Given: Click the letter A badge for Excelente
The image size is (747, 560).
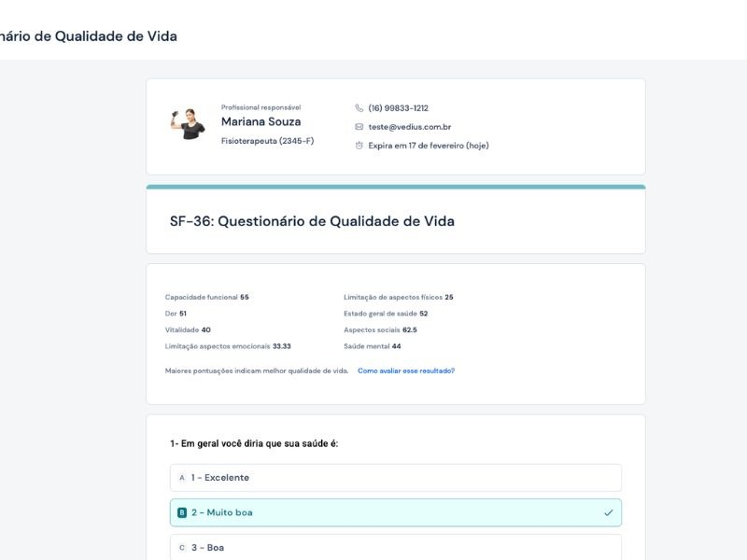Looking at the screenshot, I should [182, 478].
